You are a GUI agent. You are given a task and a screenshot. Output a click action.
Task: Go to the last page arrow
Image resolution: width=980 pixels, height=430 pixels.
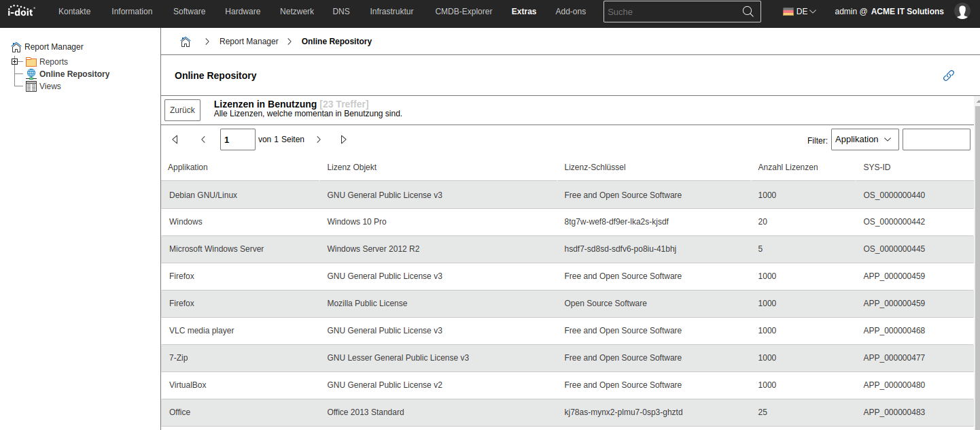pyautogui.click(x=343, y=139)
